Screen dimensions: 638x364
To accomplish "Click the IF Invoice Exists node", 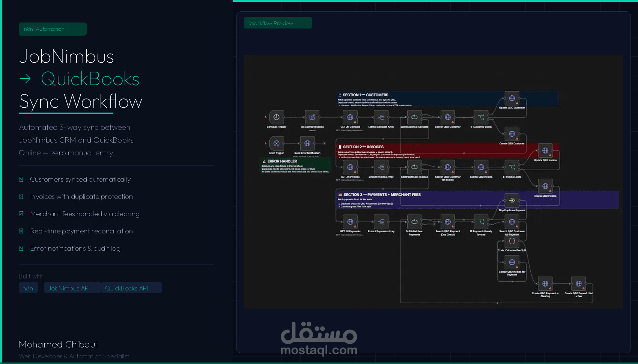I will point(512,167).
